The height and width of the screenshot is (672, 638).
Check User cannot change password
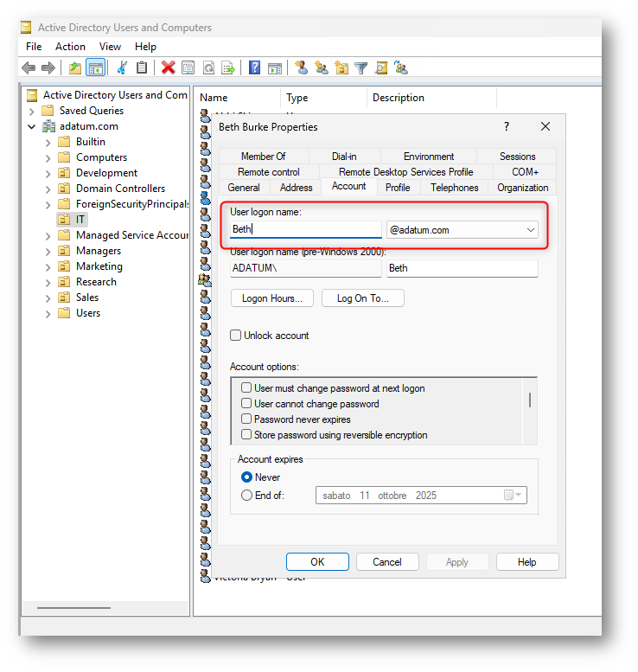pyautogui.click(x=246, y=403)
